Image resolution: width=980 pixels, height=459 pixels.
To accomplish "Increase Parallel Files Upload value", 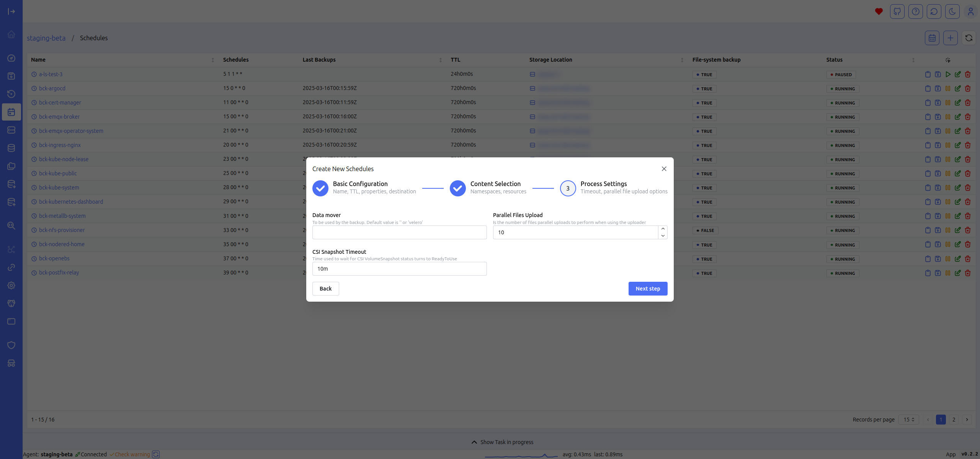I will (663, 229).
